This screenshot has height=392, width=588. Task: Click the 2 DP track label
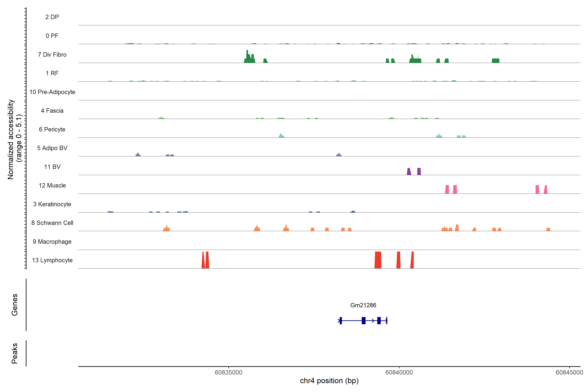[x=52, y=17]
